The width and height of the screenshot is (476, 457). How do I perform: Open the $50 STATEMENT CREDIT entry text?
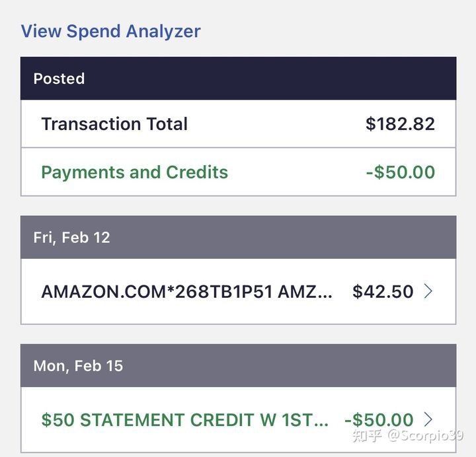[x=184, y=420]
